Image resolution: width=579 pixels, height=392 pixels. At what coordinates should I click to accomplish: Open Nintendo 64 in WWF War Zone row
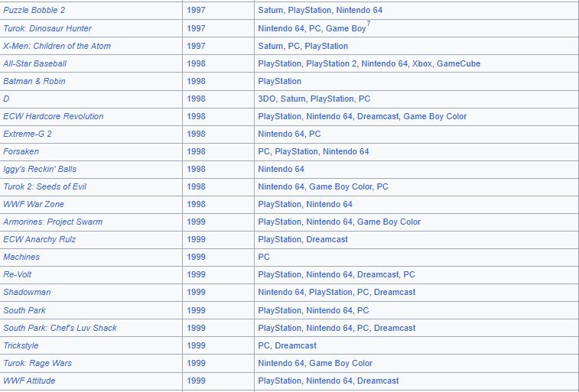[x=330, y=204]
